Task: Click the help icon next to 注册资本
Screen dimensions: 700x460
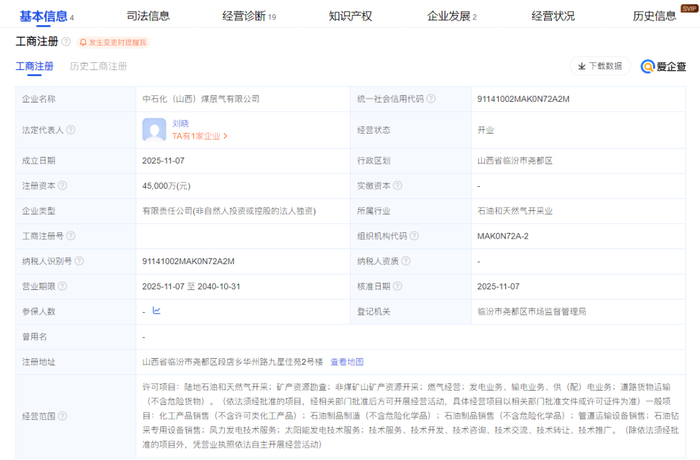Action: pyautogui.click(x=61, y=186)
